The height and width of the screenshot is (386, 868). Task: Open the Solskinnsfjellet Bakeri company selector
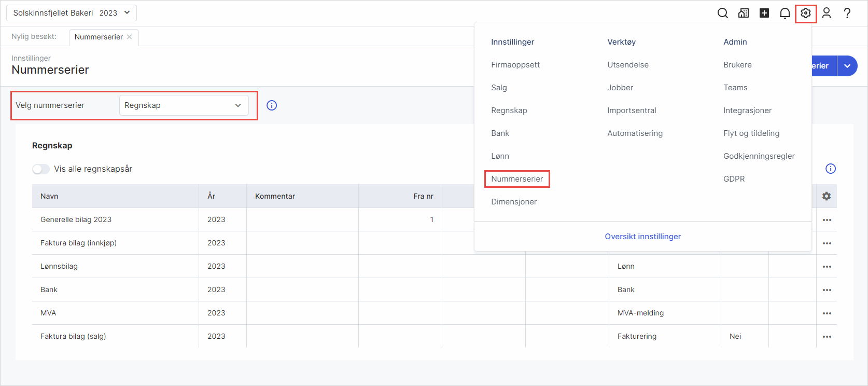pyautogui.click(x=72, y=13)
